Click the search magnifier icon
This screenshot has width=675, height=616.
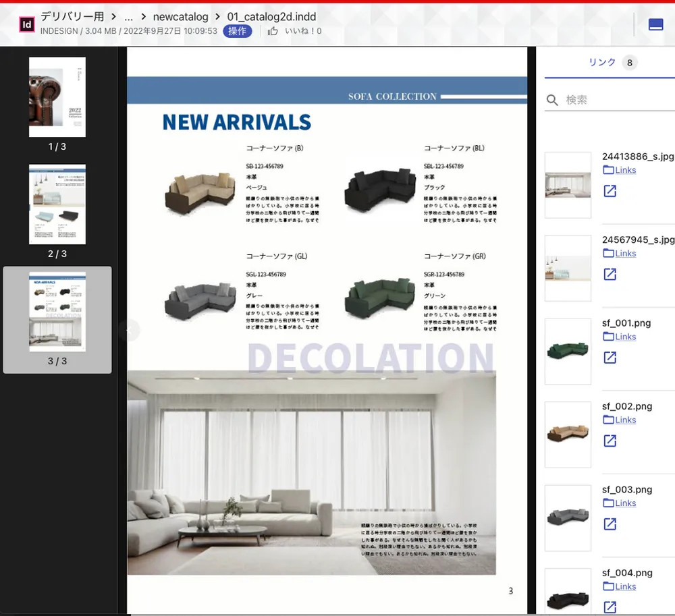click(x=552, y=101)
